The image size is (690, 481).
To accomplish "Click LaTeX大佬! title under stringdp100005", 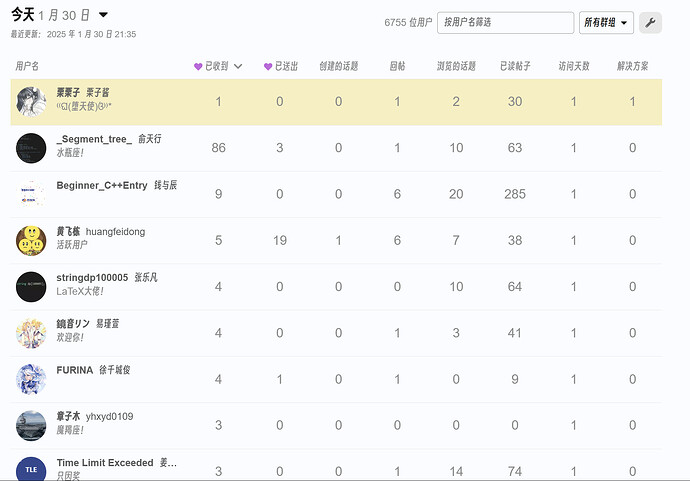I will pos(80,291).
